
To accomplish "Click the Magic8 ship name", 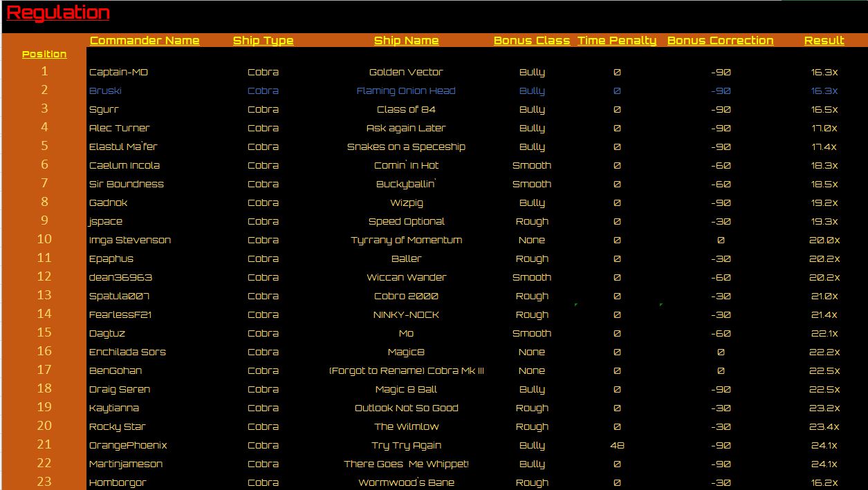I will pos(406,352).
